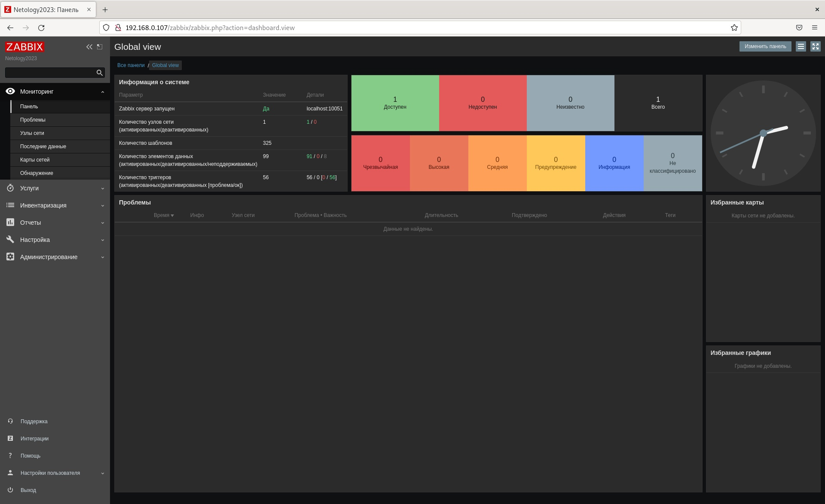Click the magnifier icon in the sidebar search
The height and width of the screenshot is (504, 825).
[100, 73]
